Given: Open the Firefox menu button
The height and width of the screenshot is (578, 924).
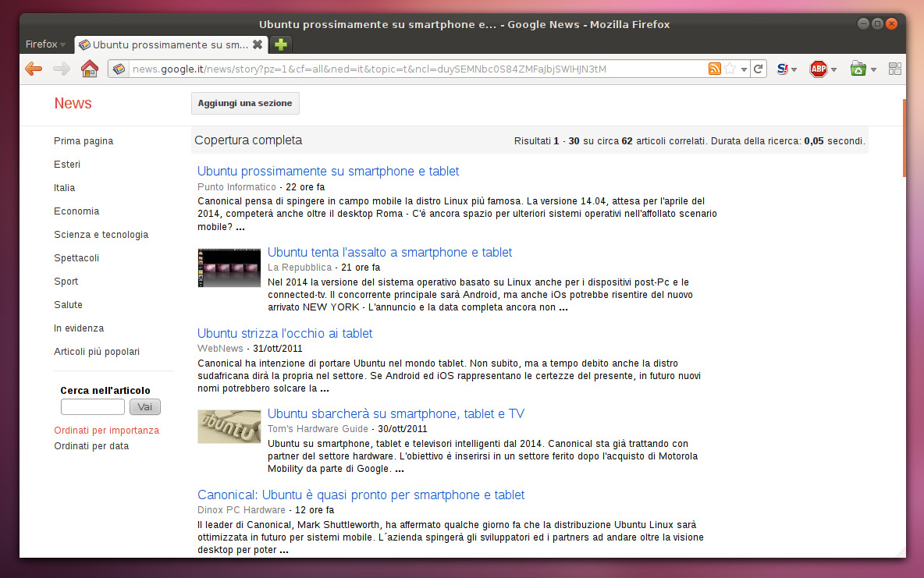Looking at the screenshot, I should click(x=45, y=44).
